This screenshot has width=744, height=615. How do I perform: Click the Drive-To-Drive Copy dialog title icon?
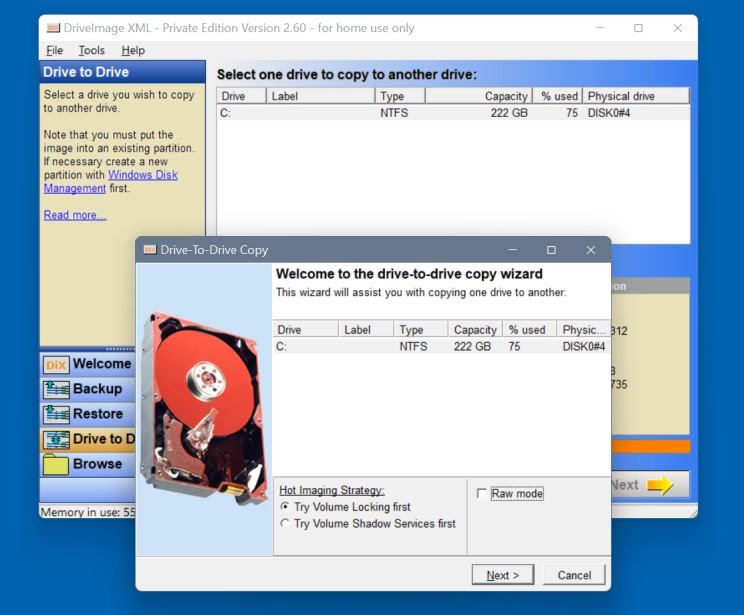150,250
